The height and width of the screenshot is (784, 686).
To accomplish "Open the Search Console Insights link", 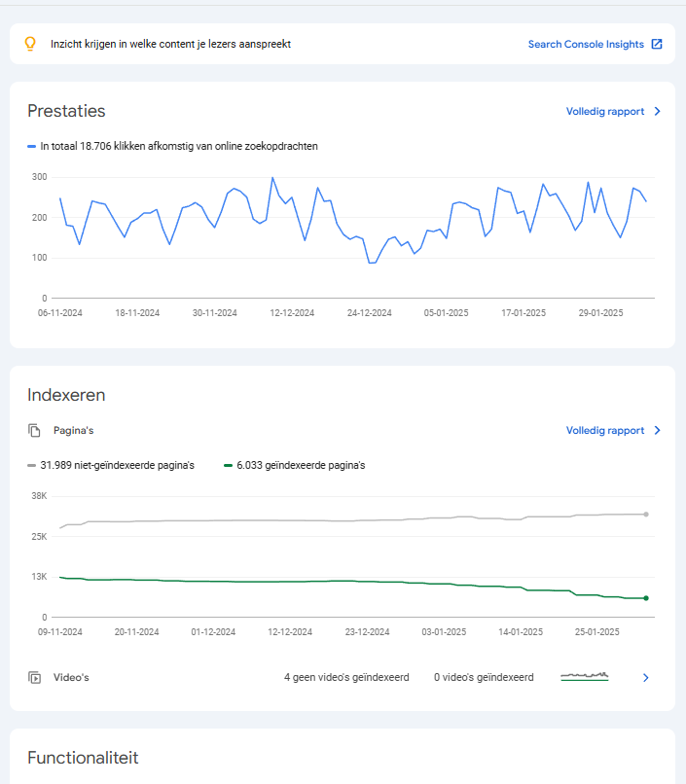I will (x=585, y=44).
